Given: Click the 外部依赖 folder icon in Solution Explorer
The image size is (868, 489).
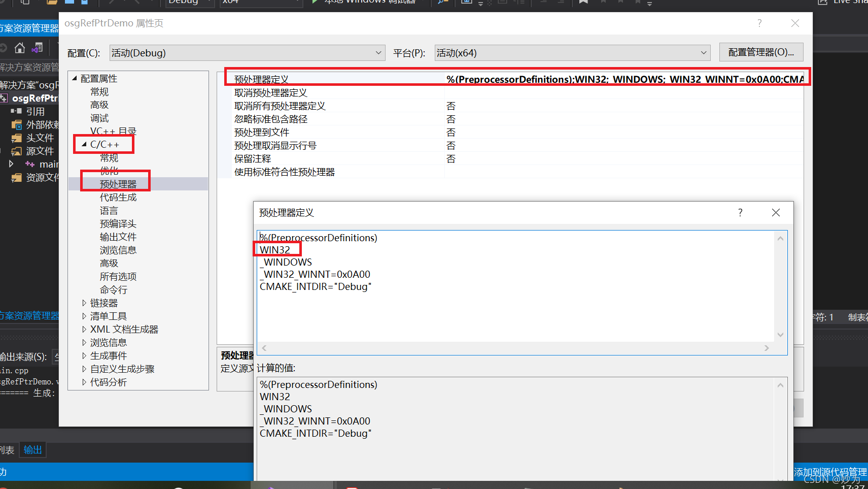Looking at the screenshot, I should pos(16,124).
